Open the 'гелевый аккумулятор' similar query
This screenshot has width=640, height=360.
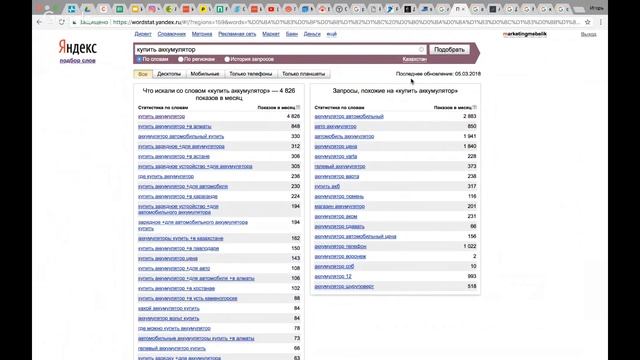(340, 167)
